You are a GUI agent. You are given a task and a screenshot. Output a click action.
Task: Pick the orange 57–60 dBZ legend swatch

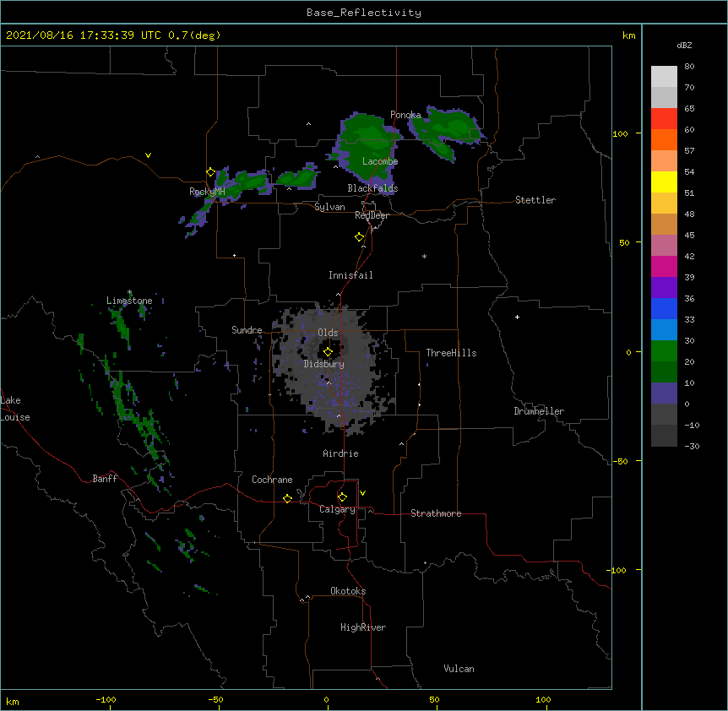point(664,139)
